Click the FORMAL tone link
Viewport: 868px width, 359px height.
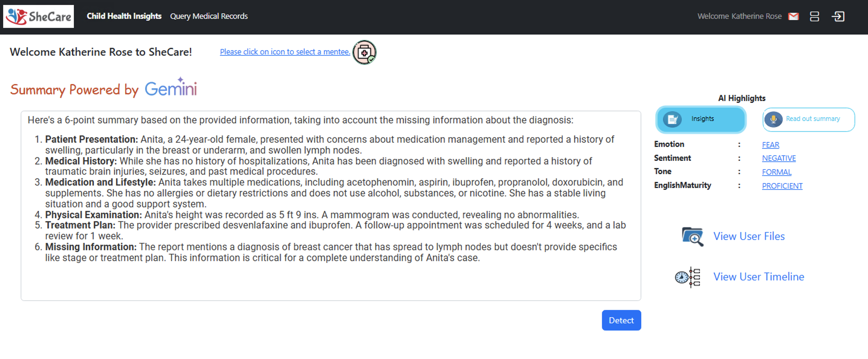coord(776,172)
